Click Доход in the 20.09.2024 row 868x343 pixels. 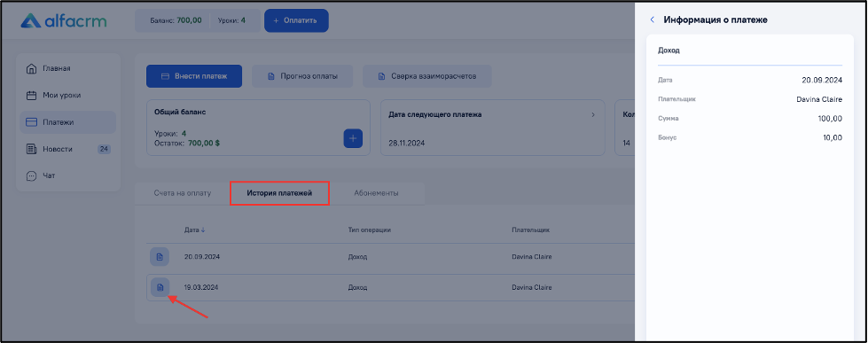[357, 257]
